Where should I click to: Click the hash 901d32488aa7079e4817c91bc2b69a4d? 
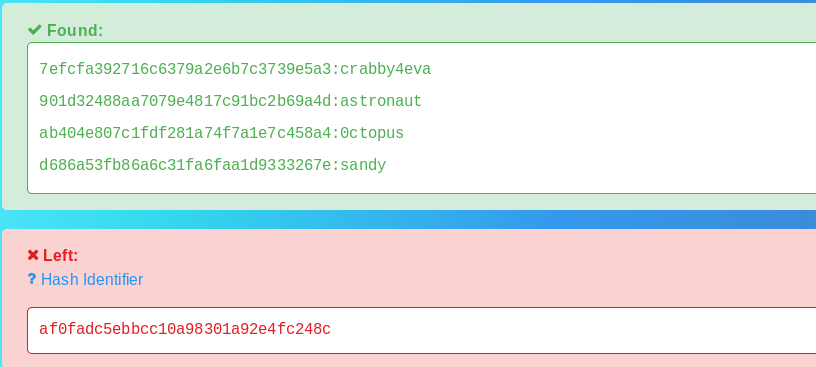pyautogui.click(x=185, y=101)
